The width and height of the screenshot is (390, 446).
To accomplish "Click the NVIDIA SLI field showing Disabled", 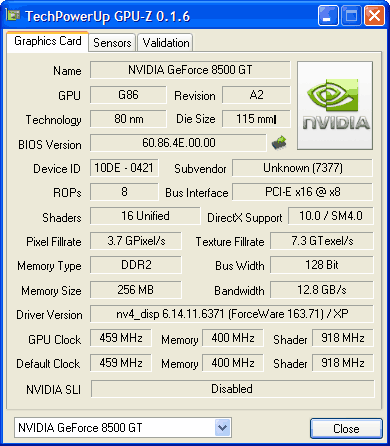I will (x=232, y=389).
